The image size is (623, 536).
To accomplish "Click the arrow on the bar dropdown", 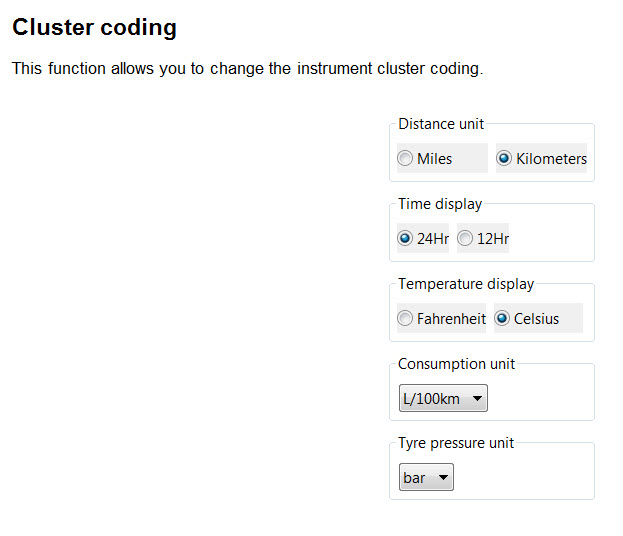I will pos(443,478).
